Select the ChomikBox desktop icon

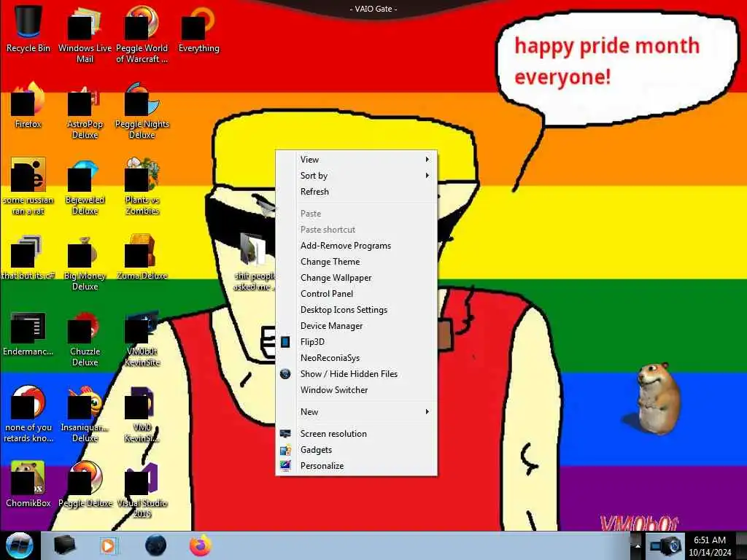(28, 484)
